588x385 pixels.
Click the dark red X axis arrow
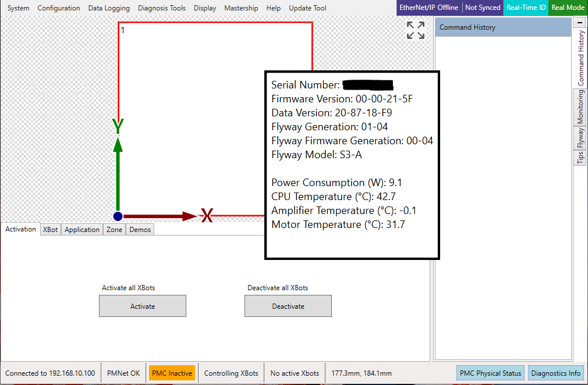point(160,216)
